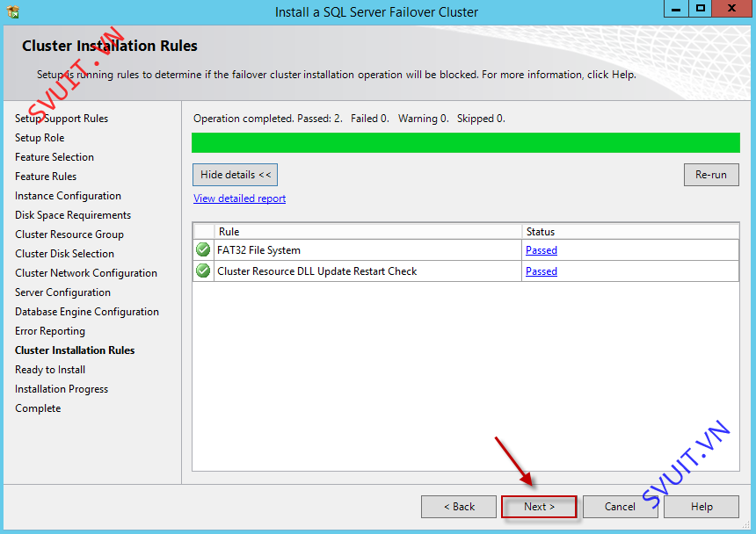Select Error Reporting step in sidebar

[x=50, y=331]
